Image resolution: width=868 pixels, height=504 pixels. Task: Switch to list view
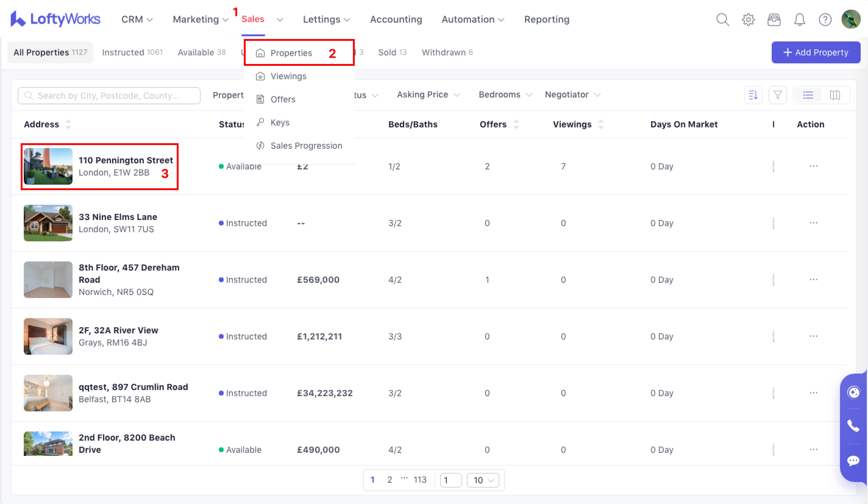click(x=808, y=95)
